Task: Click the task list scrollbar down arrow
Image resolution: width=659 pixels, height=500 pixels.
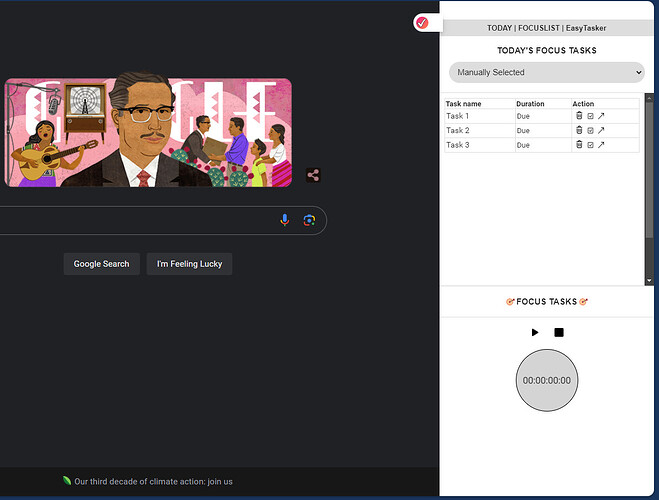Action: [x=649, y=281]
